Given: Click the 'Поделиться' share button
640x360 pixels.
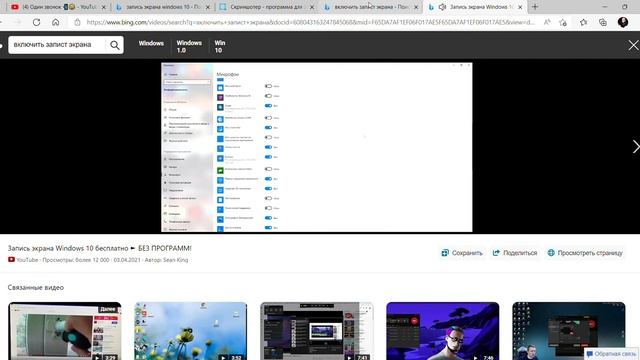Looking at the screenshot, I should tap(514, 253).
